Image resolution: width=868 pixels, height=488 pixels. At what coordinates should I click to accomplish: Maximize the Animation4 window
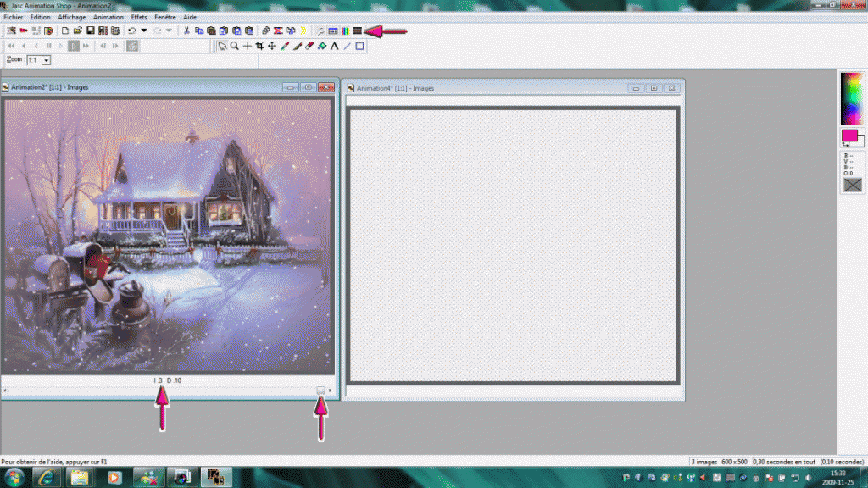pos(654,88)
